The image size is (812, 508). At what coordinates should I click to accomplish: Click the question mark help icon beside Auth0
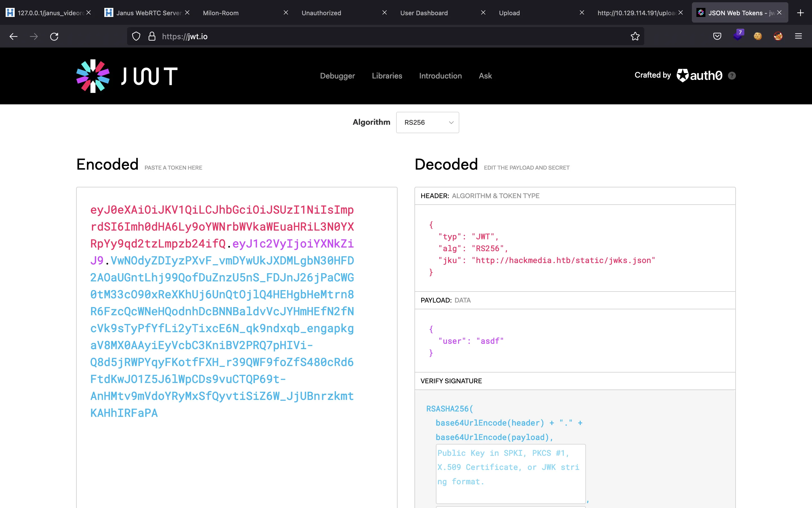coord(732,76)
